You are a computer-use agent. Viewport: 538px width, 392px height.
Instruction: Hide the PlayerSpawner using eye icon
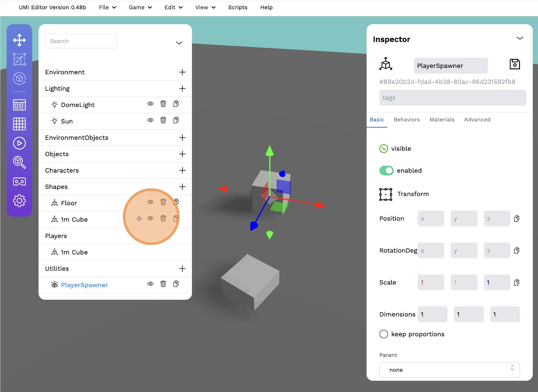tap(150, 284)
